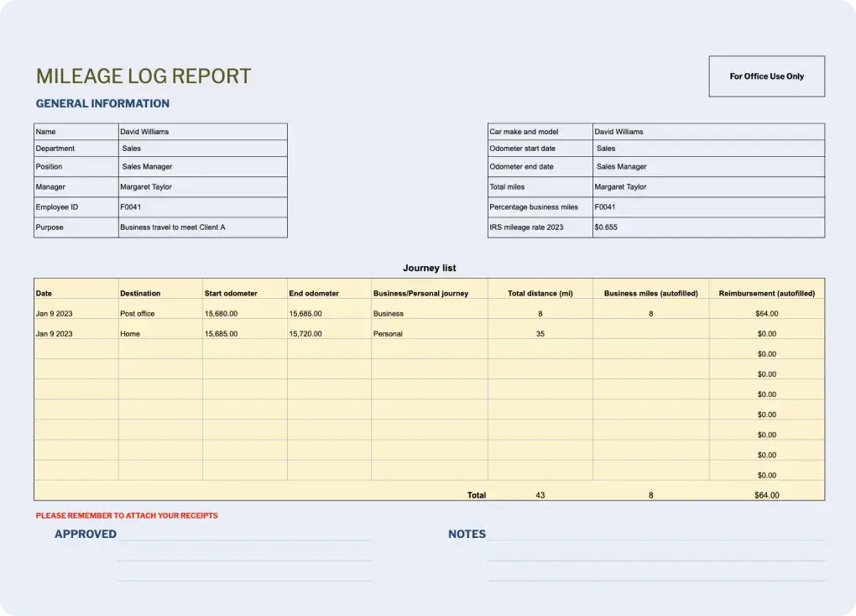Viewport: 856px width, 616px height.
Task: Select the Mileage Log Report title
Action: tap(144, 76)
